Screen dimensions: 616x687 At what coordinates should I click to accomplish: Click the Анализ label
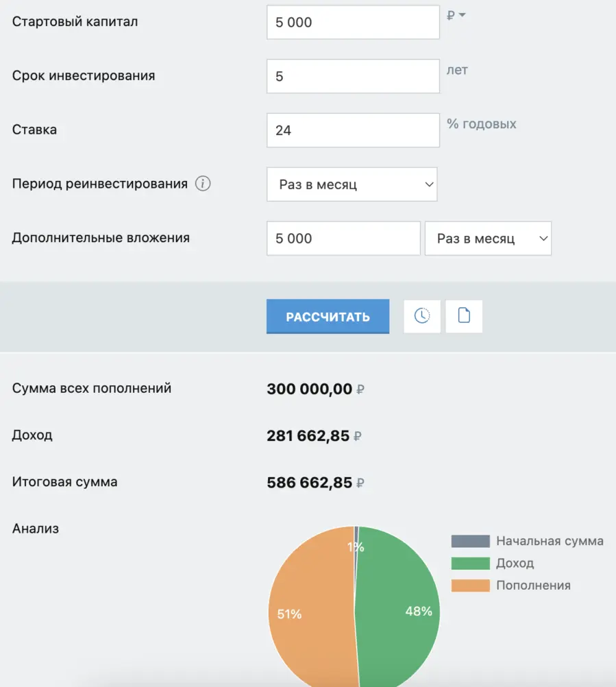36,529
